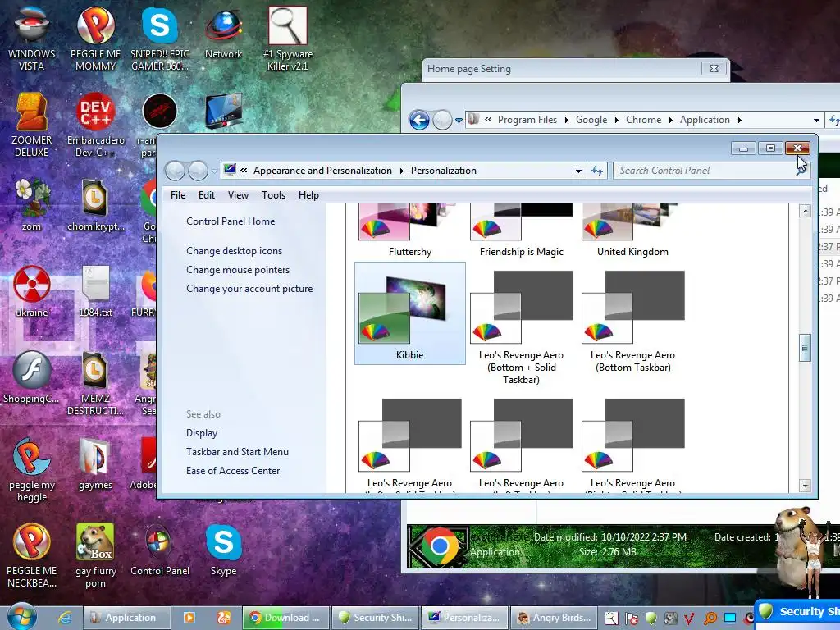Viewport: 840px width, 630px height.
Task: Select the zom desktop icon
Action: point(32,204)
